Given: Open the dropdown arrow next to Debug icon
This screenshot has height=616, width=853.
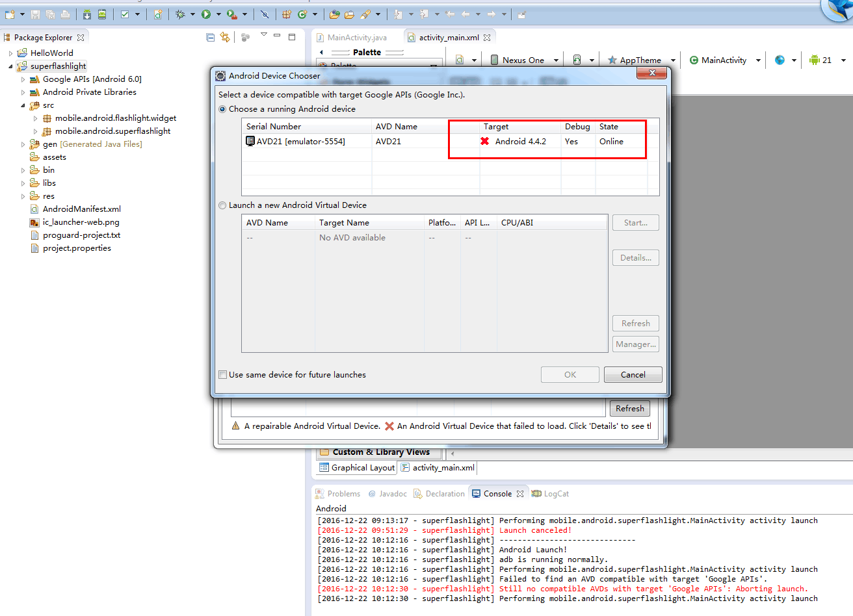Looking at the screenshot, I should 192,14.
